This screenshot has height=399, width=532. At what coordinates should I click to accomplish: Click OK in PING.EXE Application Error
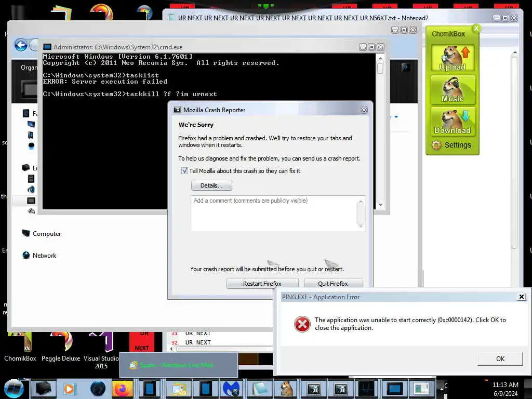[x=500, y=358]
